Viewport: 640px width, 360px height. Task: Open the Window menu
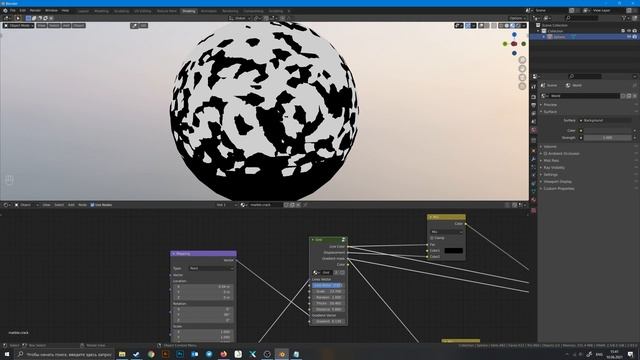(51, 11)
